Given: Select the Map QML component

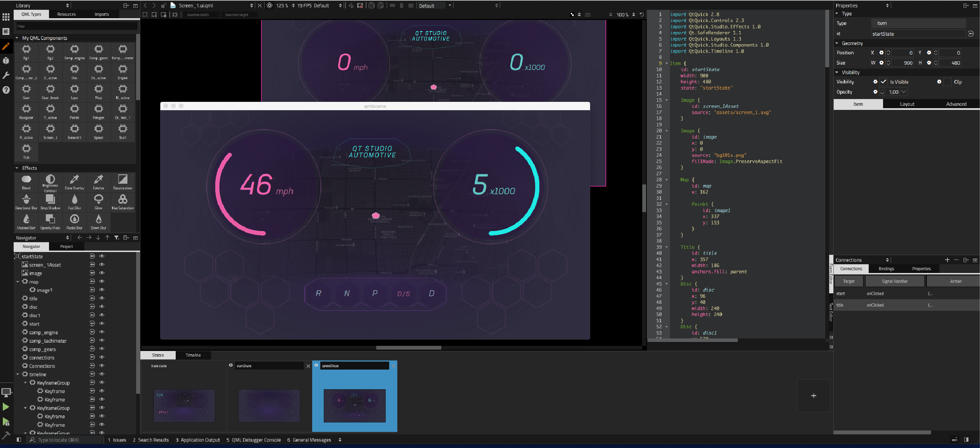Looking at the screenshot, I should [x=99, y=92].
